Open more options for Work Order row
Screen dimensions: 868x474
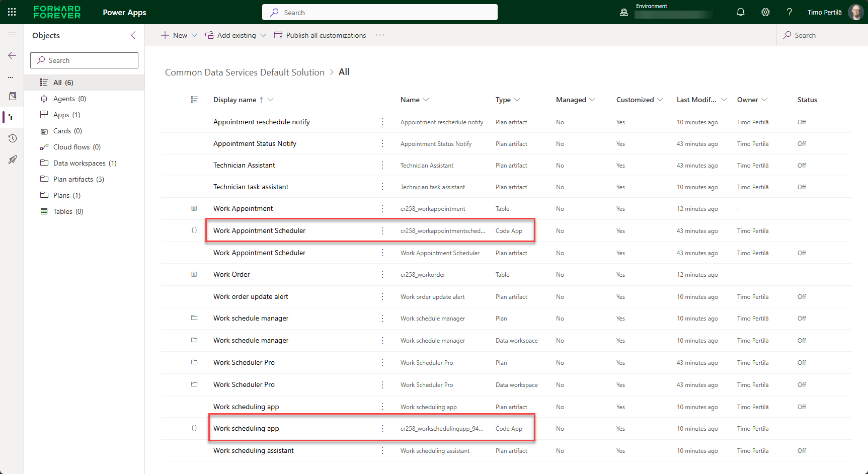point(382,275)
